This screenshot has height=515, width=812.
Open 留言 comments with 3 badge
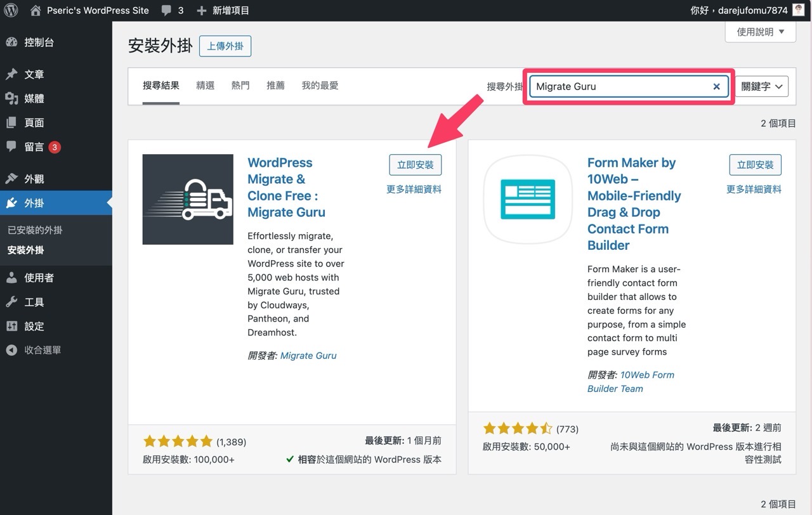[56, 147]
